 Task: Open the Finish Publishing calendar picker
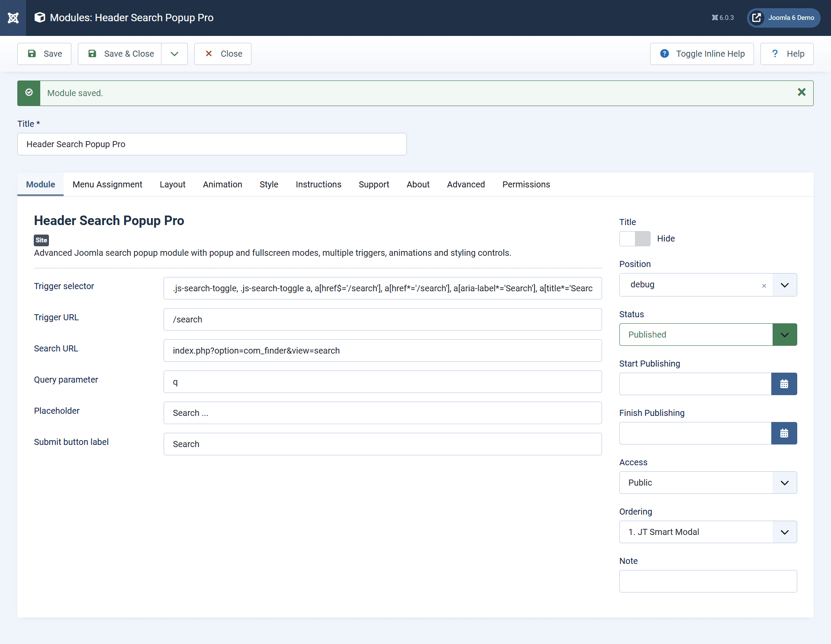pyautogui.click(x=784, y=433)
